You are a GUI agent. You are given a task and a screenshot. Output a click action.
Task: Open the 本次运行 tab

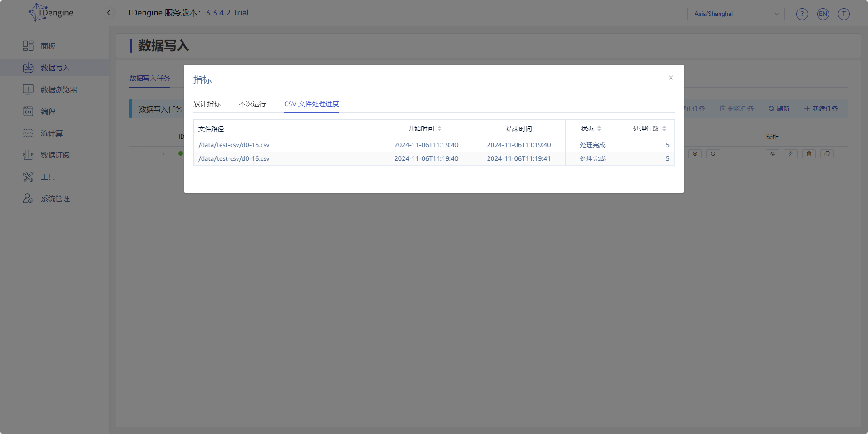[x=252, y=104]
